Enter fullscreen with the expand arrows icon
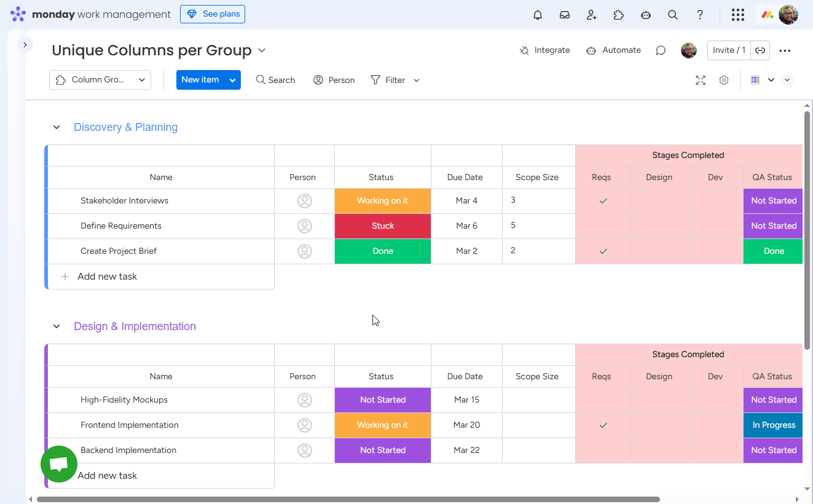The image size is (813, 504). pyautogui.click(x=701, y=80)
